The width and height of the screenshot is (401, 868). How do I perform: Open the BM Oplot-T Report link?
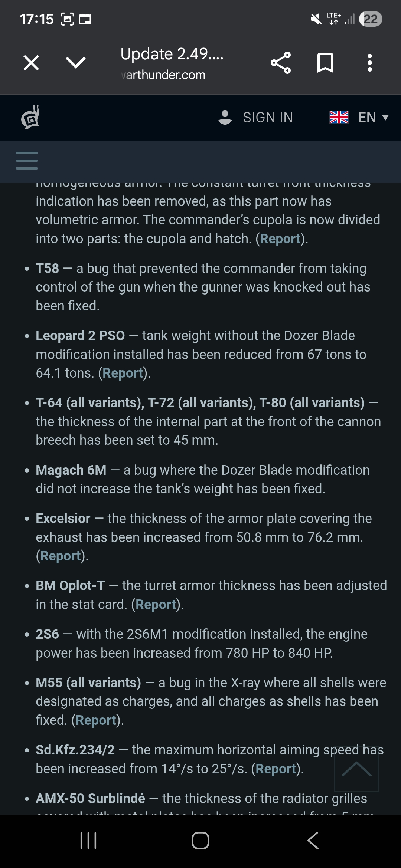tap(156, 605)
